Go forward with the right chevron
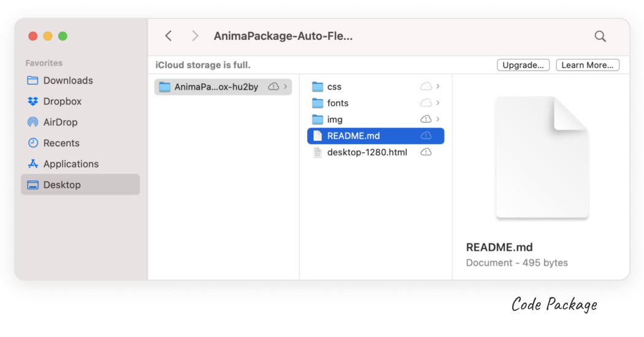 195,36
